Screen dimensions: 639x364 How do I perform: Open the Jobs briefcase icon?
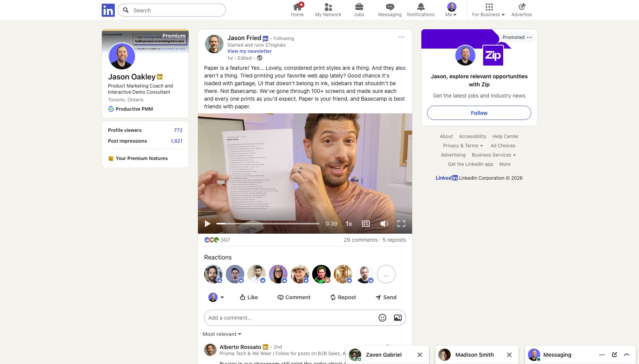(x=359, y=7)
